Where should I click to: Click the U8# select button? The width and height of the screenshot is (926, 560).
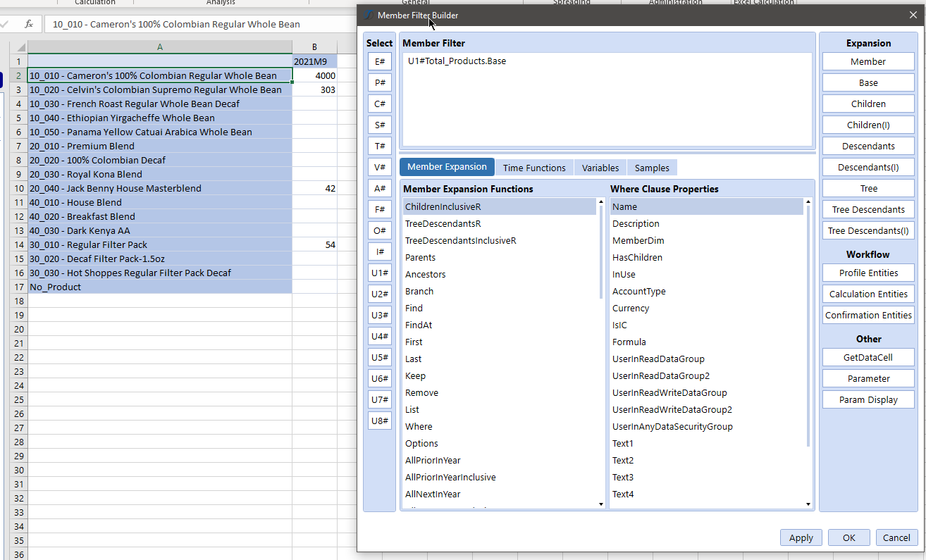380,421
